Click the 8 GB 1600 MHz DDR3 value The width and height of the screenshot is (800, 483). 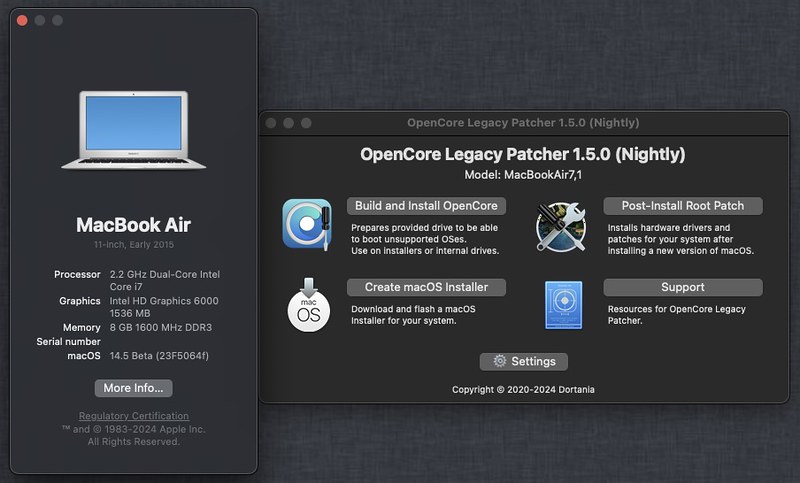(161, 327)
